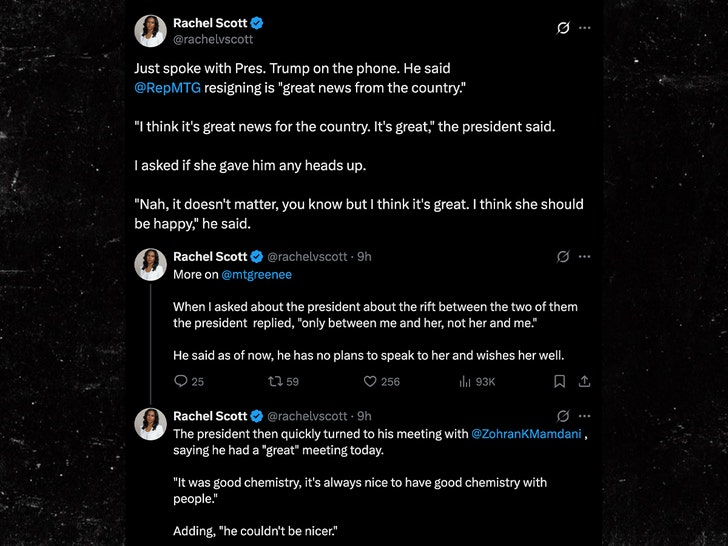Click Rachel Scott's avatar on second reply
Screen dimensions: 728x546
click(x=151, y=265)
